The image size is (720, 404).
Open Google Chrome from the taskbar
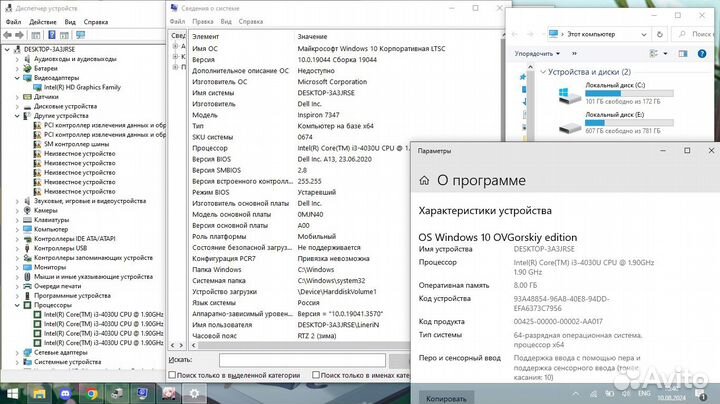click(91, 393)
